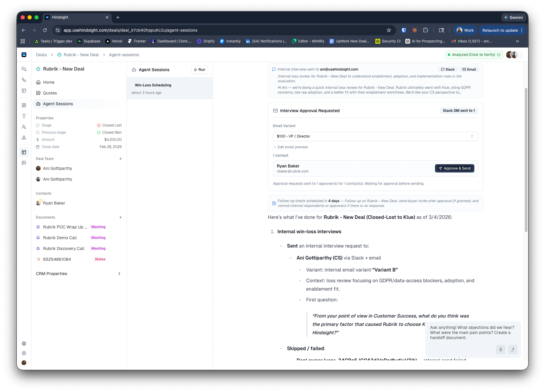Open the Slack integration icon in left rail
Viewport: 545px width, 392px height.
tap(24, 344)
